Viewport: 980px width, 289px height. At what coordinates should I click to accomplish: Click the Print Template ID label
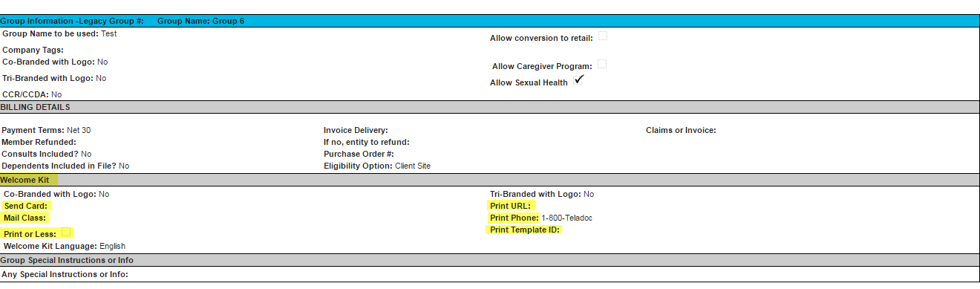point(525,230)
